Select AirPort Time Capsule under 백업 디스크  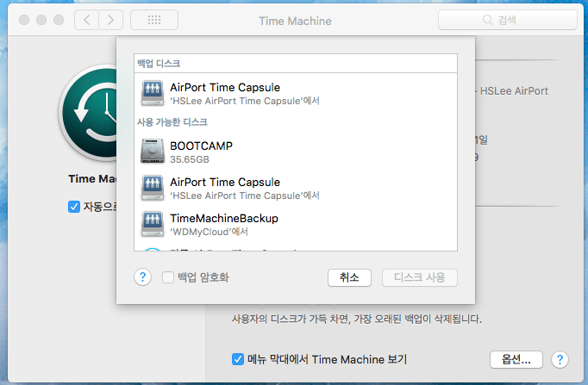225,87
